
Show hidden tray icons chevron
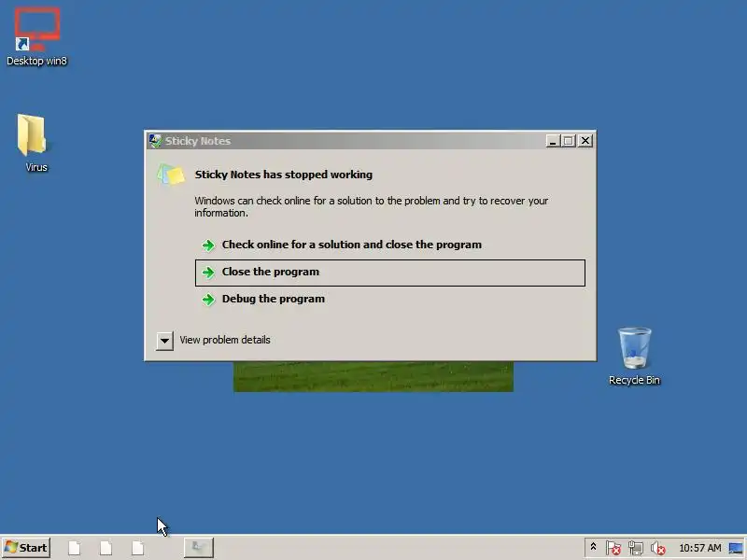(593, 547)
